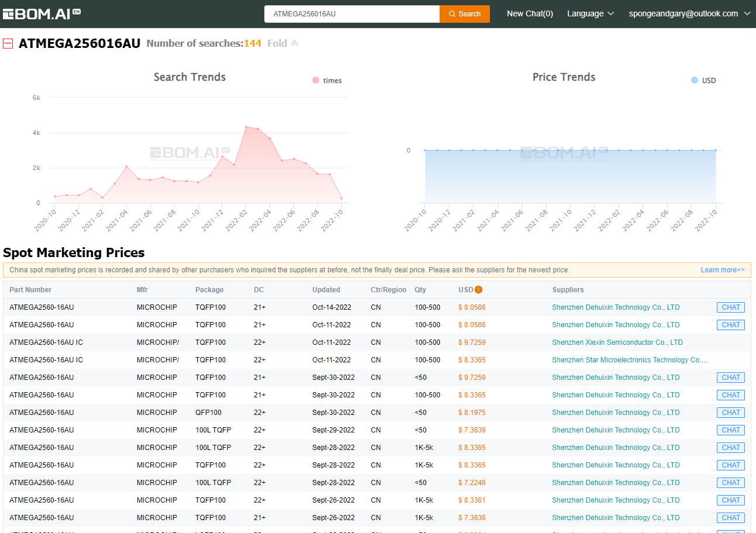This screenshot has width=756, height=533.
Task: Click the search count 144
Action: (x=253, y=43)
